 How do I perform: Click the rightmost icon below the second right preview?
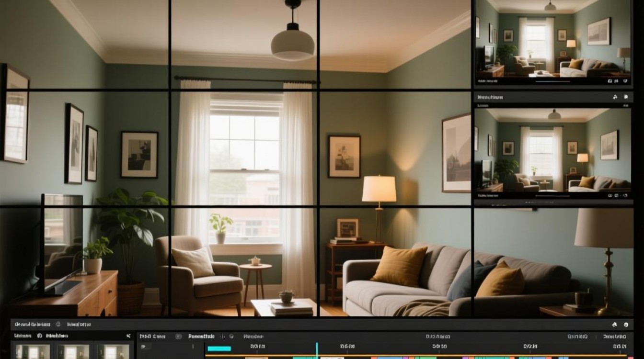coord(625,195)
